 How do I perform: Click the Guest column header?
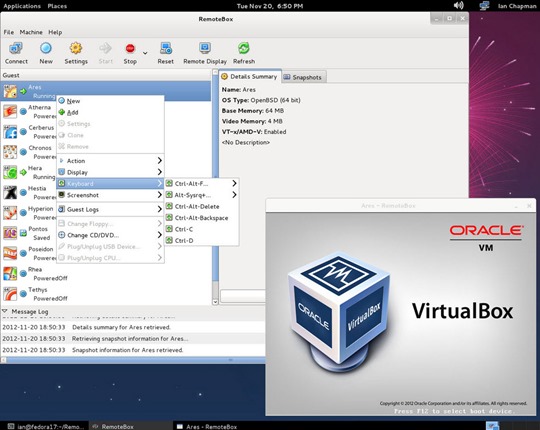[106, 75]
